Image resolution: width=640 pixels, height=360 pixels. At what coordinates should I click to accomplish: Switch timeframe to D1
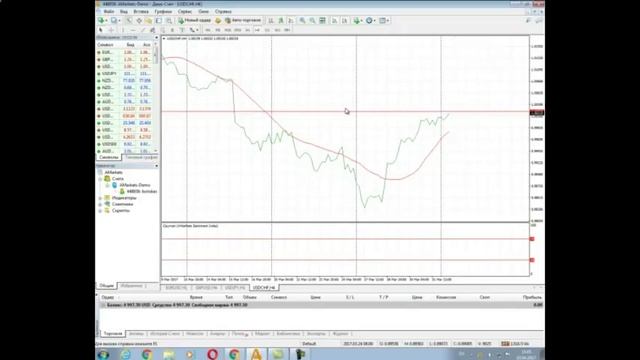(x=267, y=30)
